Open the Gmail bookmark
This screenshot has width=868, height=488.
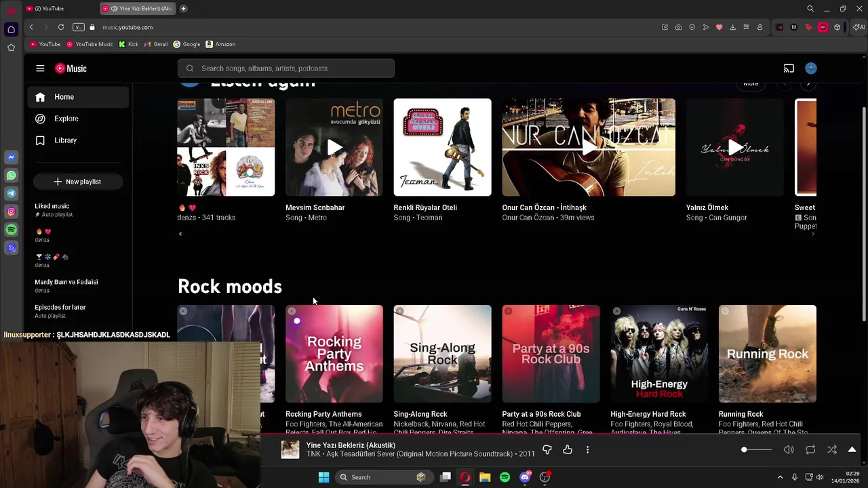tap(156, 44)
